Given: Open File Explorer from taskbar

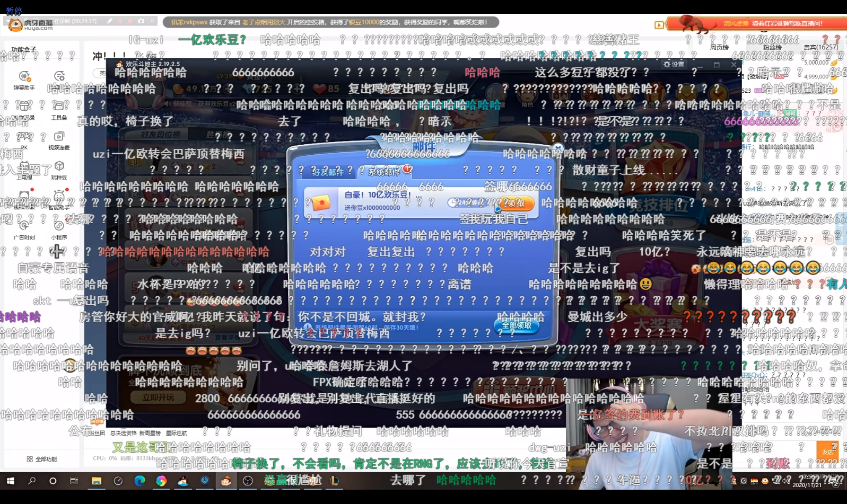Looking at the screenshot, I should point(96,481).
